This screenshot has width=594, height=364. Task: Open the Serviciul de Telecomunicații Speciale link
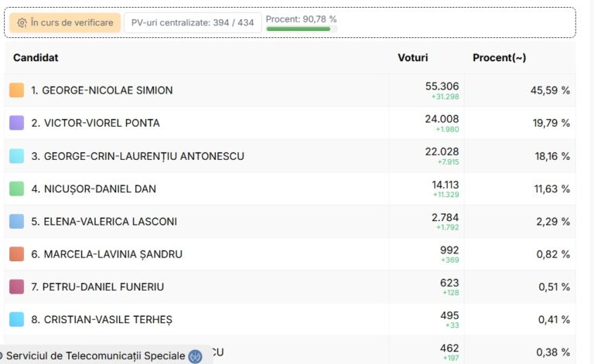click(x=95, y=356)
